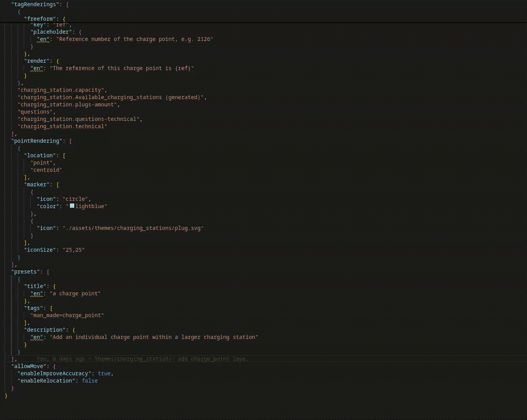Click the "25,25" icon size value
This screenshot has width=527, height=420.
point(73,250)
